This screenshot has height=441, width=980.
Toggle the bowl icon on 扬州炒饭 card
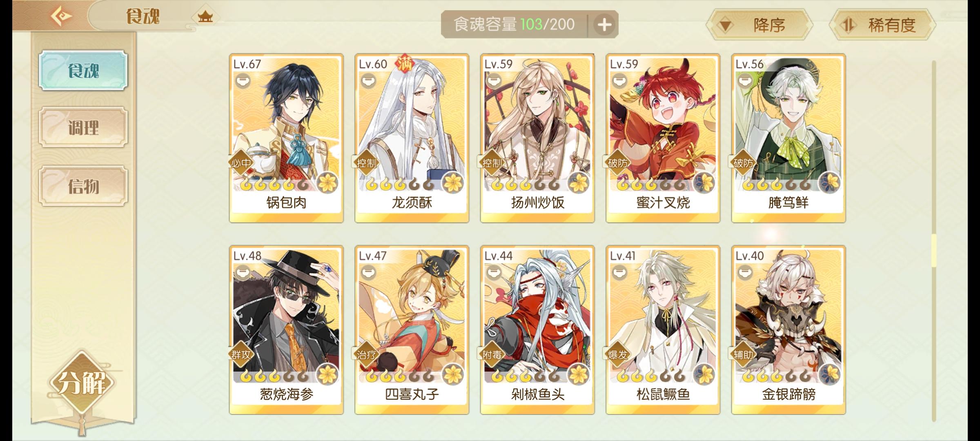(493, 81)
